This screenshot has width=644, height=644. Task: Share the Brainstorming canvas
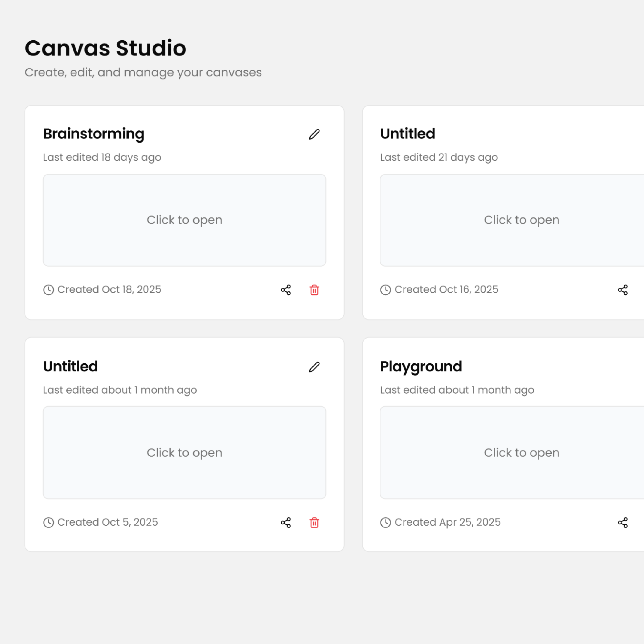pos(286,290)
